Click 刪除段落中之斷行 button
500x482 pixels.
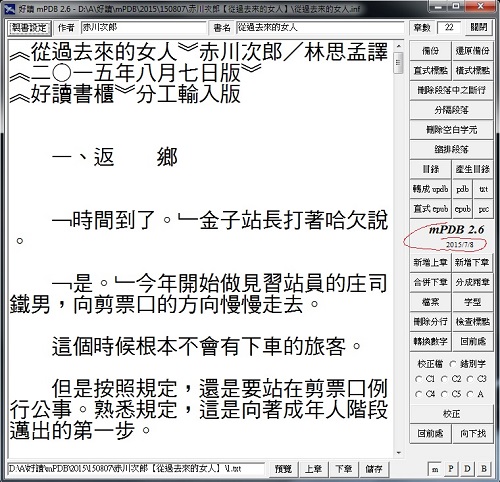tap(451, 90)
